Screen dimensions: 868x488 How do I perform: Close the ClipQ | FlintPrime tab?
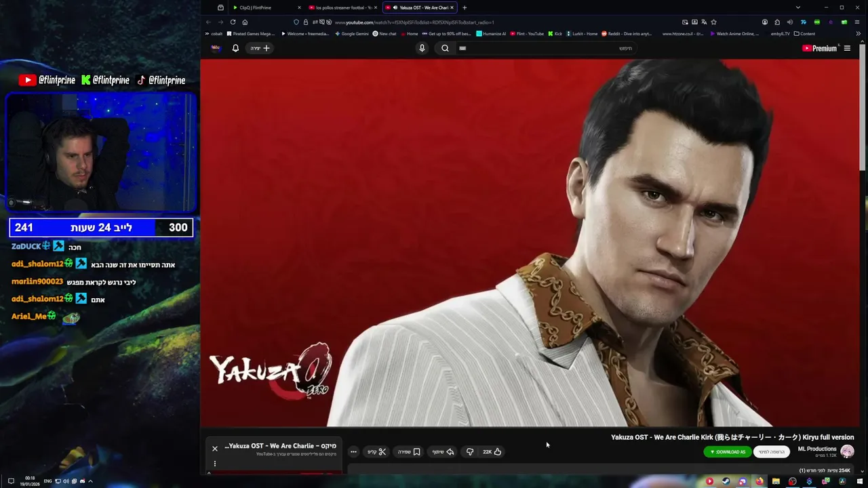[299, 7]
